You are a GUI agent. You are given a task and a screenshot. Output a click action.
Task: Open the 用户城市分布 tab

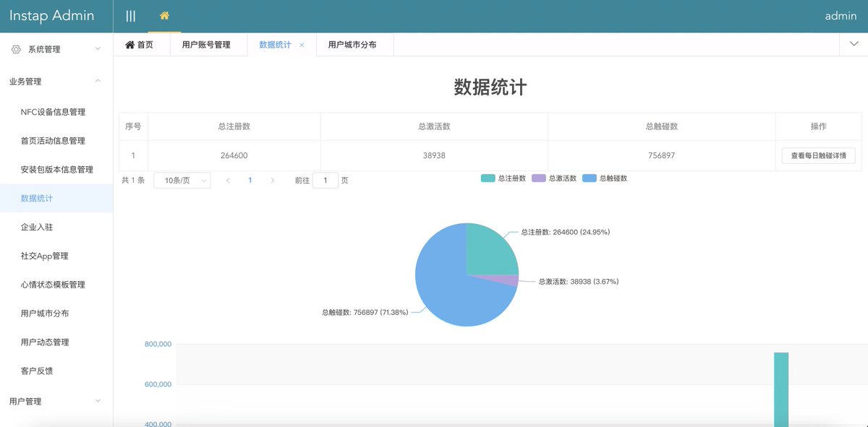354,44
